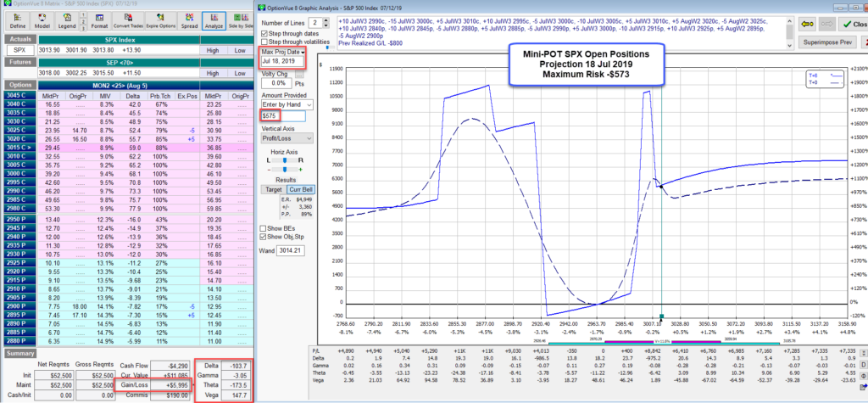Click the Expire Options toolbar icon
The height and width of the screenshot is (403, 868).
coord(162,20)
